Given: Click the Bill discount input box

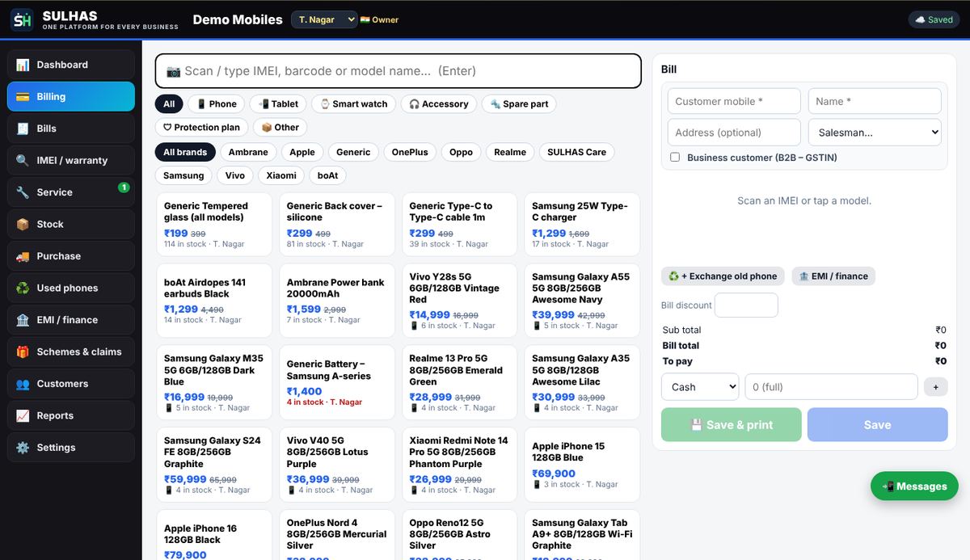Looking at the screenshot, I should pos(746,305).
